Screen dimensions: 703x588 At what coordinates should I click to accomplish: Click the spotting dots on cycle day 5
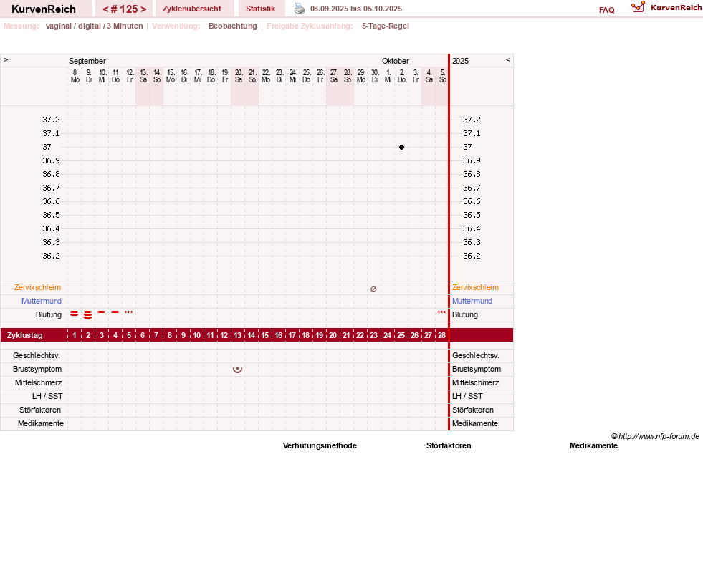click(x=129, y=312)
